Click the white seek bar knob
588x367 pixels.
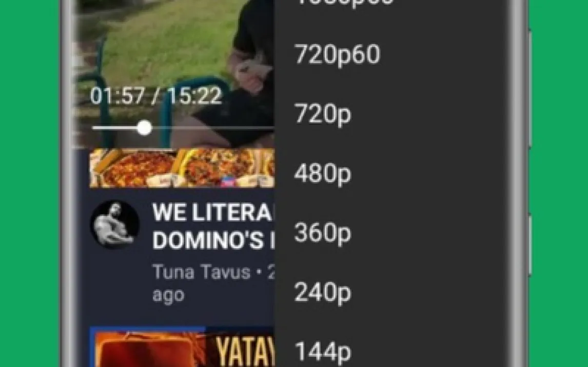pyautogui.click(x=144, y=128)
